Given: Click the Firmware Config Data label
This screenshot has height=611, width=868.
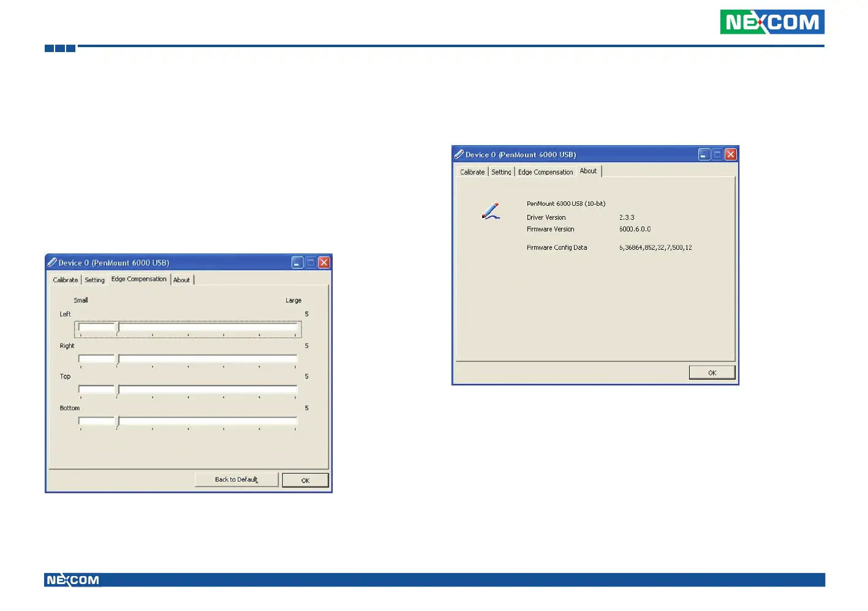Looking at the screenshot, I should point(557,247).
